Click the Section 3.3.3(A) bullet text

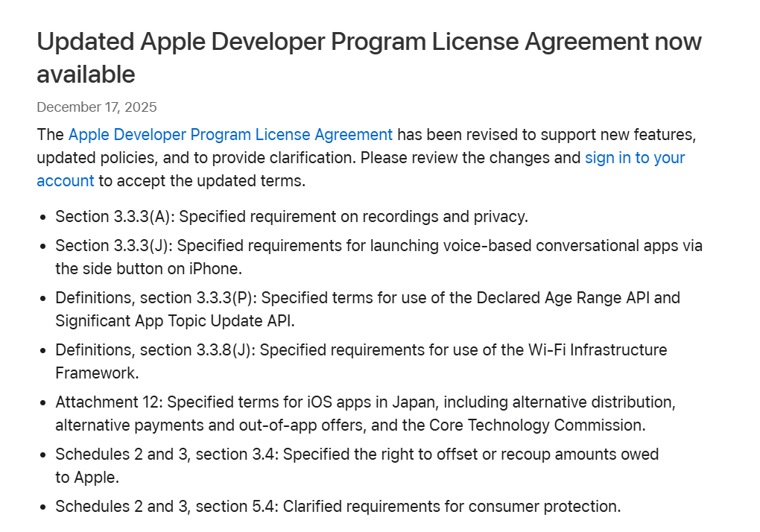(291, 217)
